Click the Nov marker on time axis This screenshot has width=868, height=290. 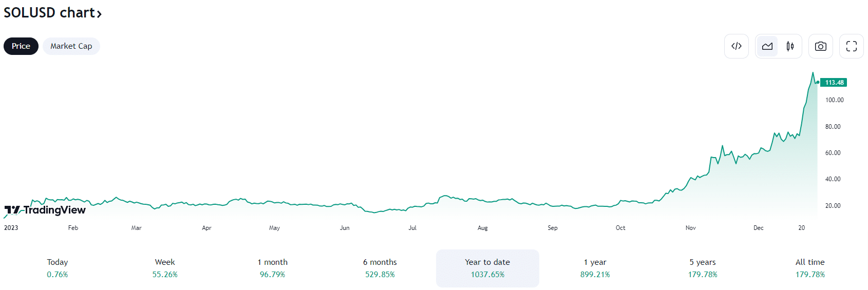(x=690, y=228)
